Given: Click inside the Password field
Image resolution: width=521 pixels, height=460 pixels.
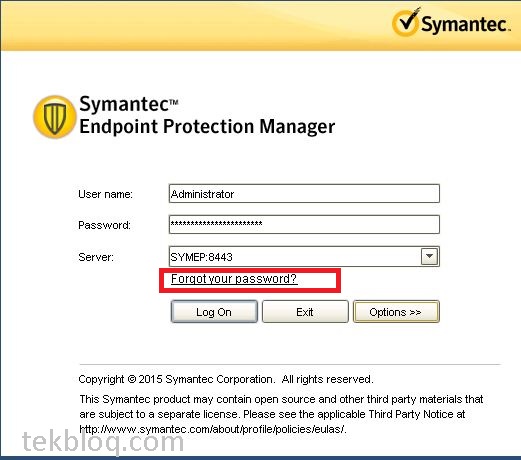Looking at the screenshot, I should click(304, 224).
